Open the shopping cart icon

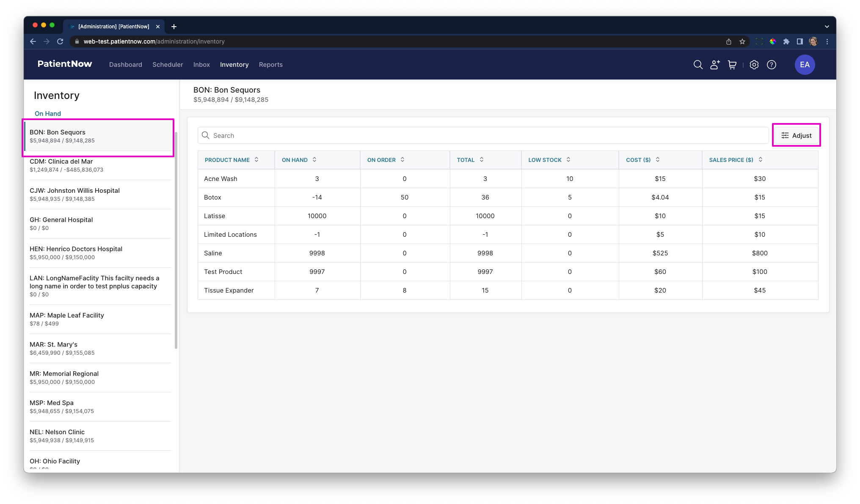pos(732,65)
